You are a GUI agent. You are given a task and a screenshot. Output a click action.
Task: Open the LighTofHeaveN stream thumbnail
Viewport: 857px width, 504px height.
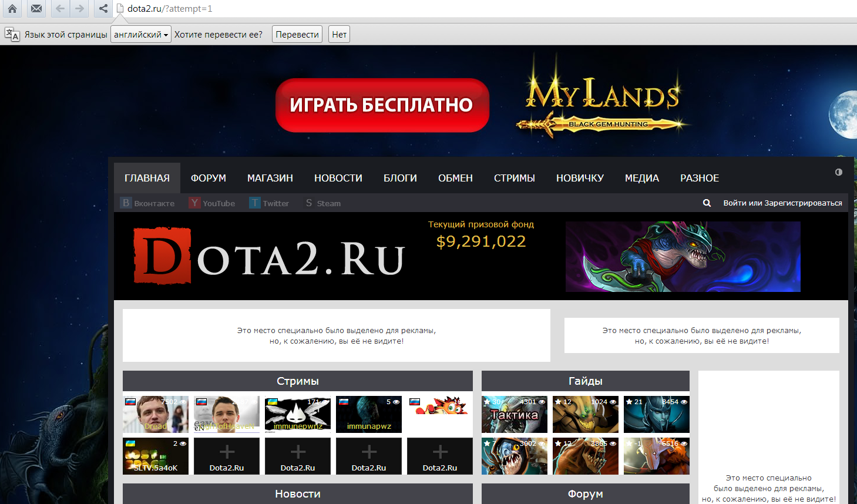click(x=227, y=414)
